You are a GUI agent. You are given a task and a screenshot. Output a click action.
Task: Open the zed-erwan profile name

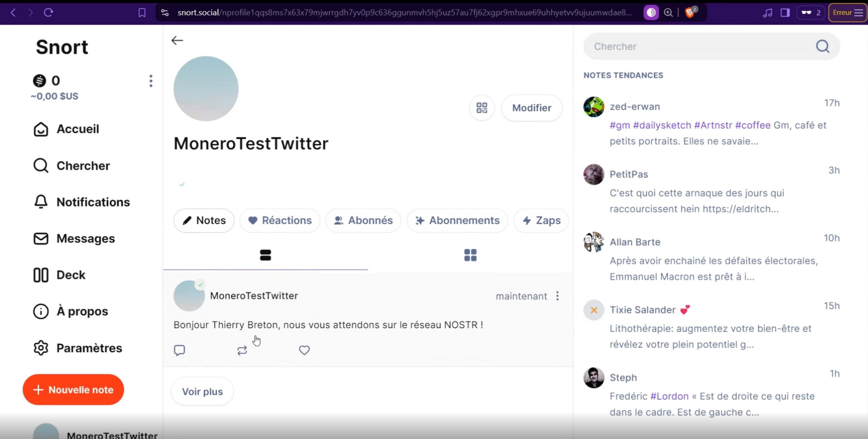click(x=635, y=107)
